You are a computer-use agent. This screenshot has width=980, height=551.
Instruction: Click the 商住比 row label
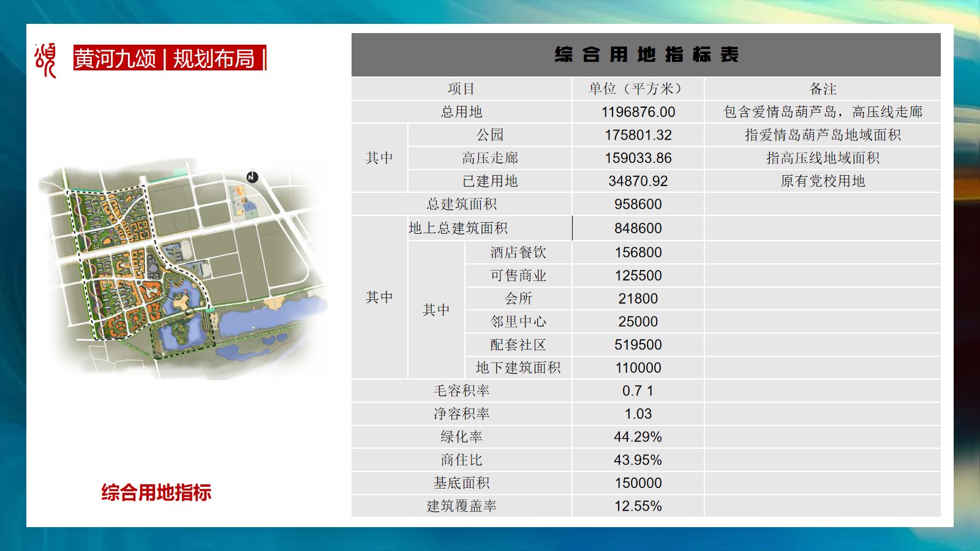point(461,460)
